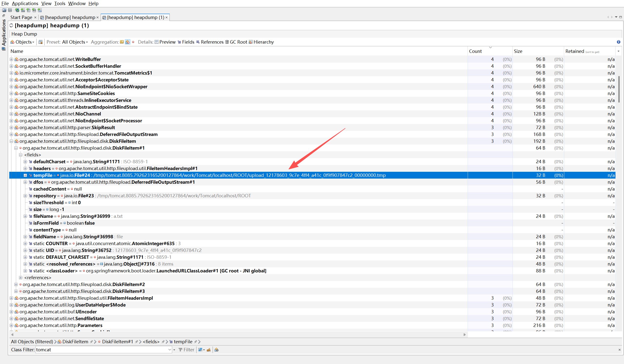This screenshot has height=364, width=624.
Task: Toggle aggregation by instances
Action: 133,42
